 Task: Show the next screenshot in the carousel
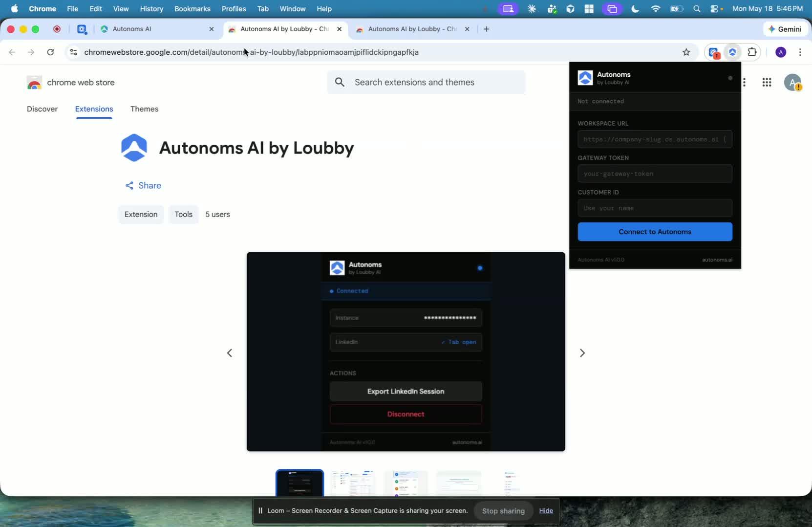coord(582,353)
